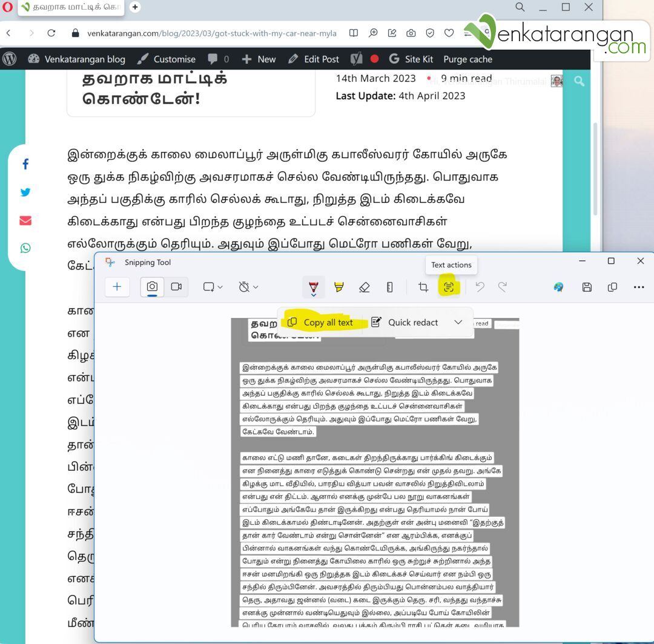Select the Eraser tool
The height and width of the screenshot is (644, 654).
tap(365, 287)
